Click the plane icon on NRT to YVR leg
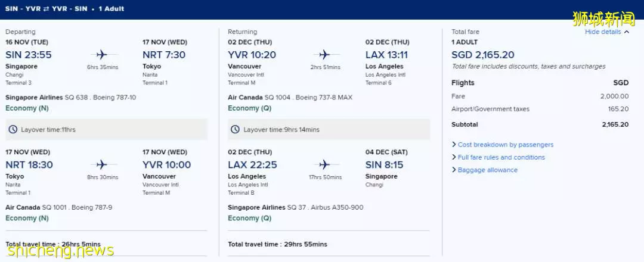The image size is (644, 262). coord(101,165)
